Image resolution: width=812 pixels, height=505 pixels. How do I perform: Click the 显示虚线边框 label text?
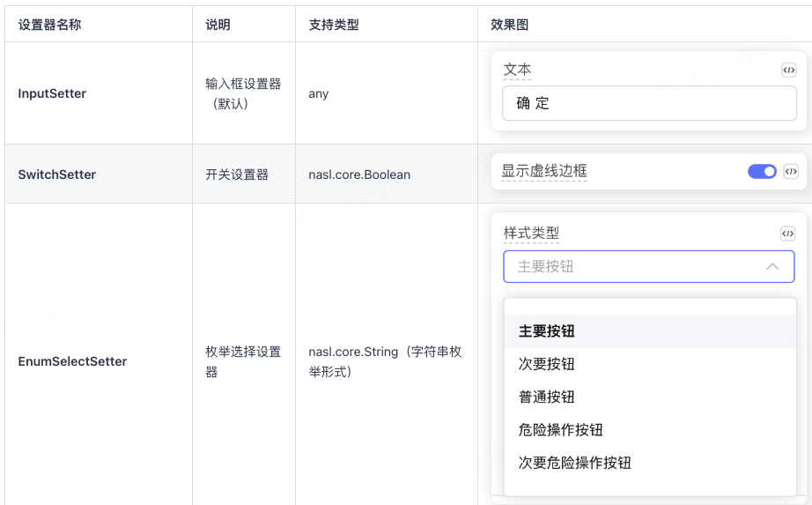(x=544, y=171)
